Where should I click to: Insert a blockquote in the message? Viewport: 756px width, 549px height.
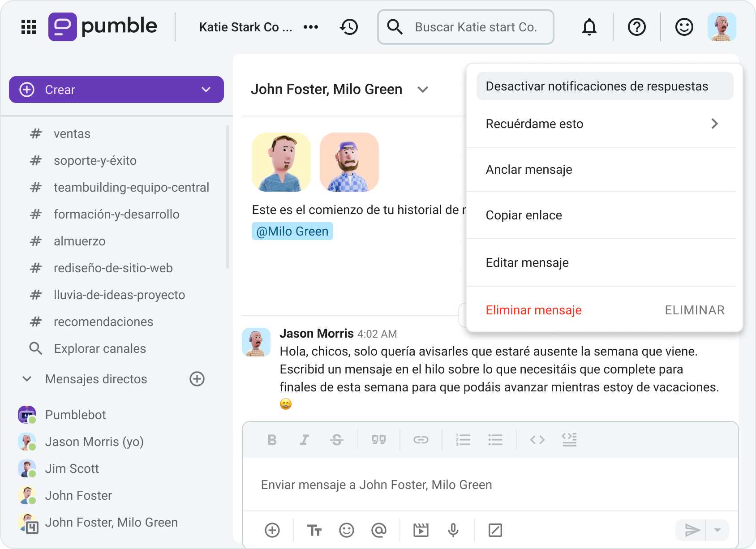click(379, 440)
